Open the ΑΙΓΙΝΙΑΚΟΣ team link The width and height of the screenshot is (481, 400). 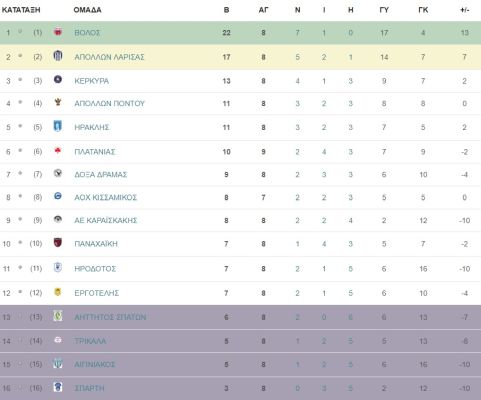(94, 364)
